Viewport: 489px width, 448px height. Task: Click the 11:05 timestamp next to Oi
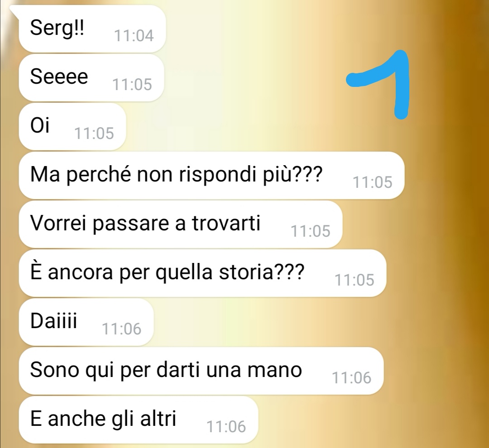[94, 133]
